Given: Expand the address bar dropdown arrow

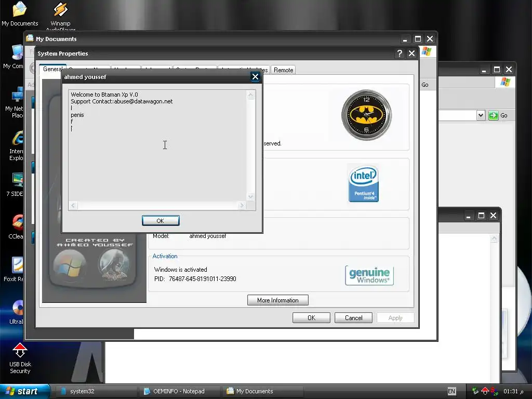Looking at the screenshot, I should coord(481,115).
